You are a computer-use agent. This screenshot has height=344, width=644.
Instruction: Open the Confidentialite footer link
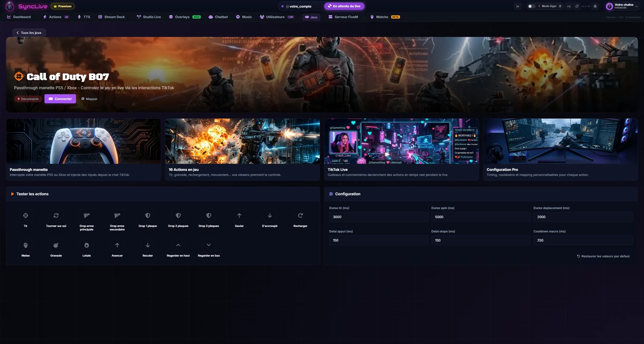point(633,17)
